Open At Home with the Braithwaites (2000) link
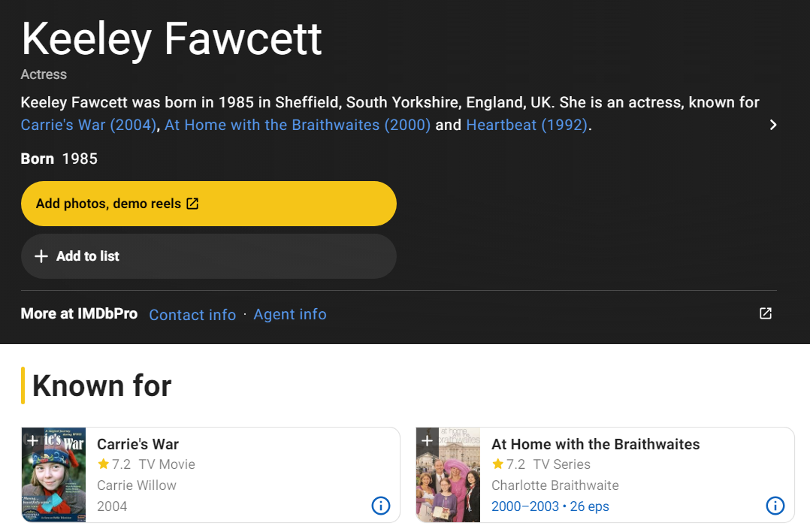The width and height of the screenshot is (810, 532). [298, 125]
